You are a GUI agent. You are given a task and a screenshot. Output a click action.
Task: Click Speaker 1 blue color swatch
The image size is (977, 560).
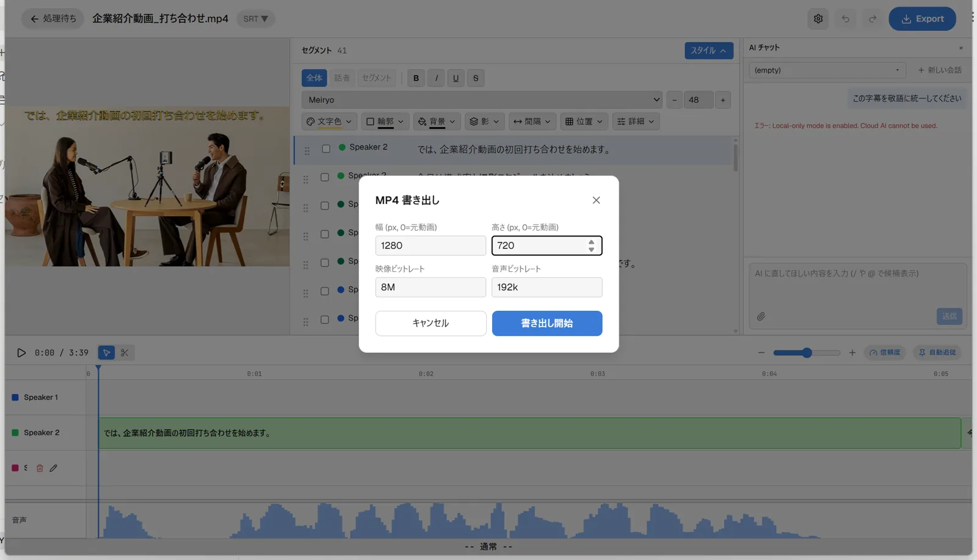tap(15, 397)
